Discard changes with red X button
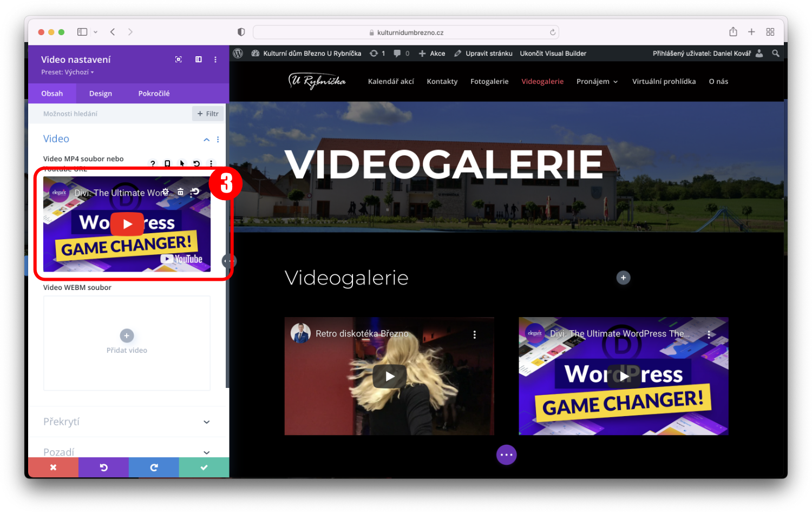This screenshot has height=514, width=812. [x=53, y=467]
